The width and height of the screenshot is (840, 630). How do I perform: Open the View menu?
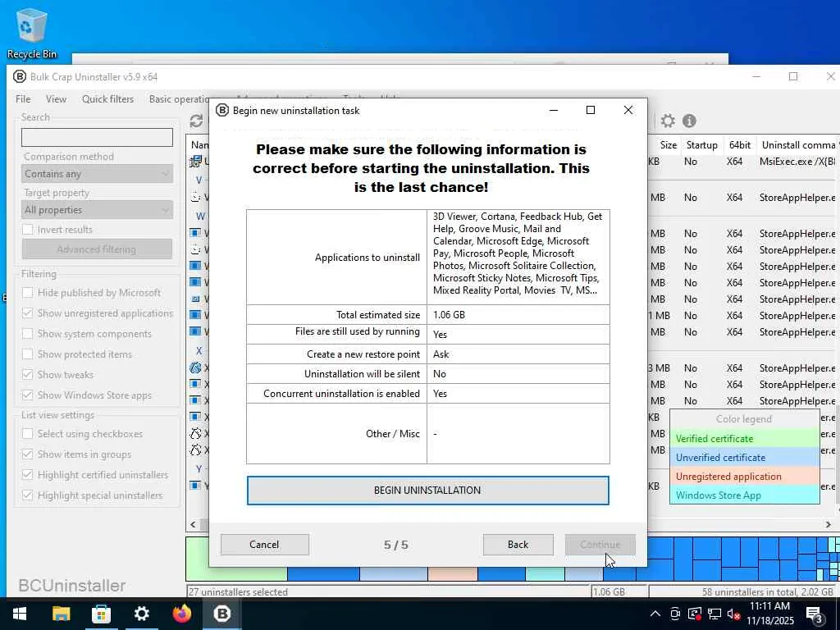(x=57, y=99)
